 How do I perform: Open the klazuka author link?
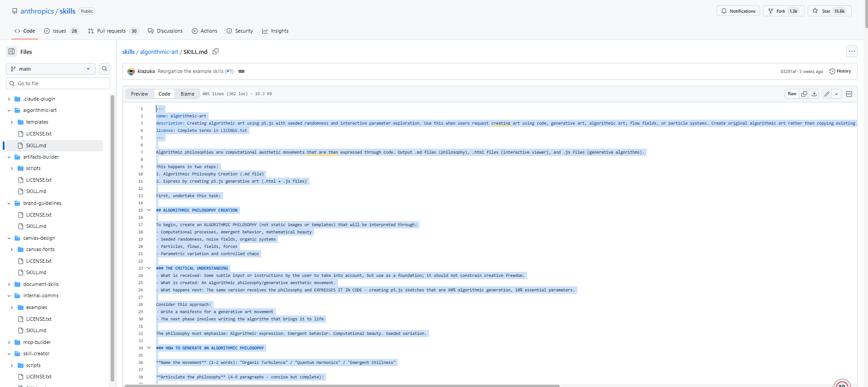click(x=146, y=71)
